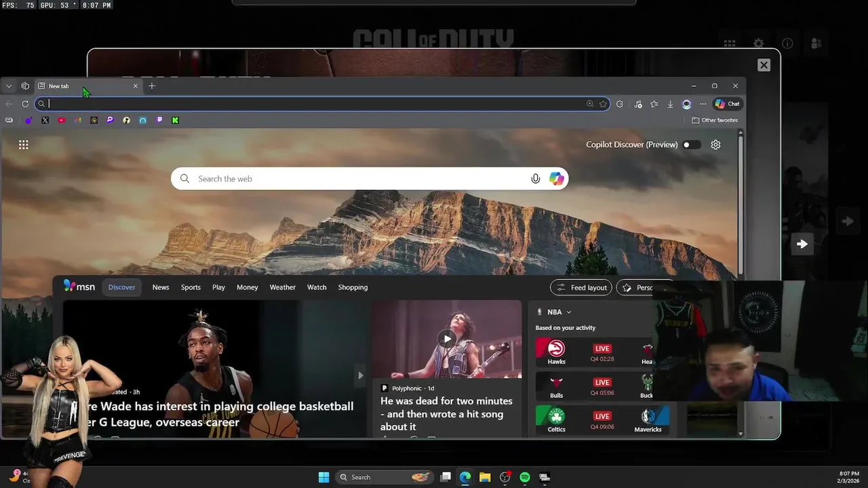Open File Explorer from taskbar
Image resolution: width=868 pixels, height=488 pixels.
(485, 477)
